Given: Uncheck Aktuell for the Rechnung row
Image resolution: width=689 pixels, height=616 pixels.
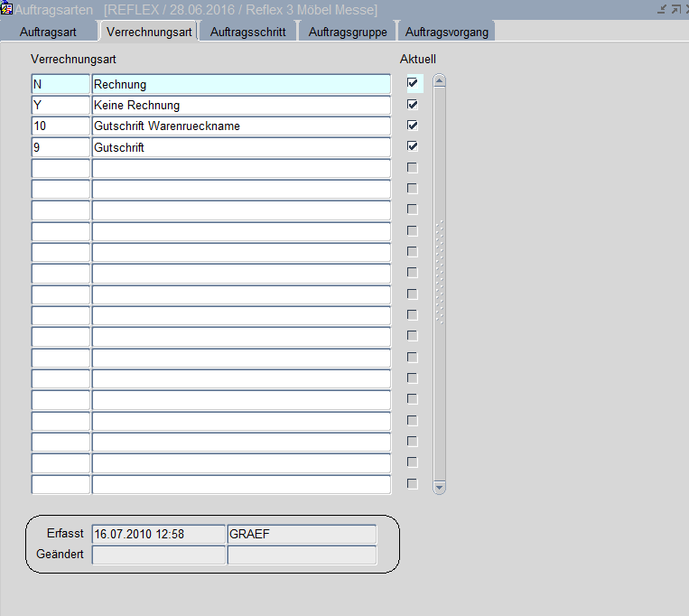Looking at the screenshot, I should tap(413, 83).
